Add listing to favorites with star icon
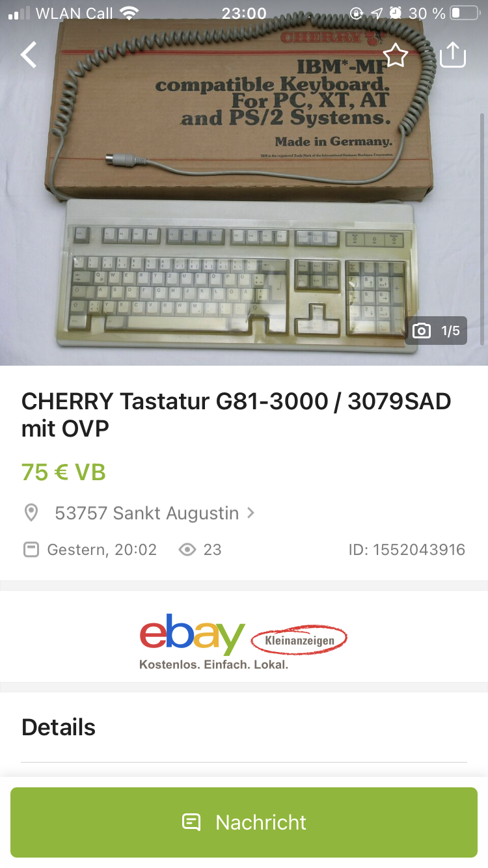 [395, 55]
